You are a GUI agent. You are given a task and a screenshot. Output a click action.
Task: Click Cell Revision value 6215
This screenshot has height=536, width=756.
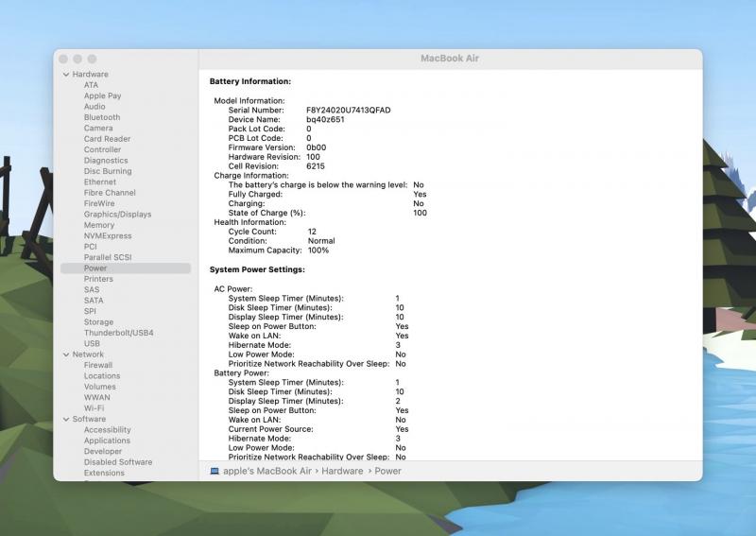316,166
